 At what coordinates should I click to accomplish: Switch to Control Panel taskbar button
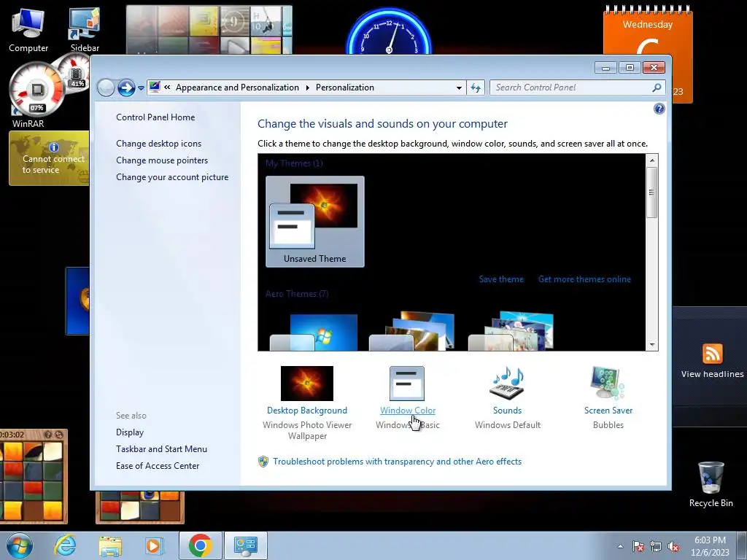[x=245, y=545]
